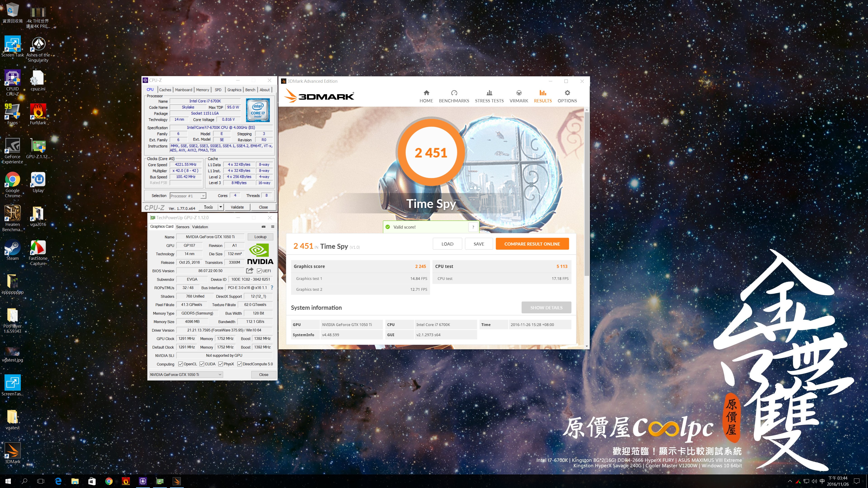Open File Explorer from the taskbar
This screenshot has height=488, width=868.
[75, 481]
